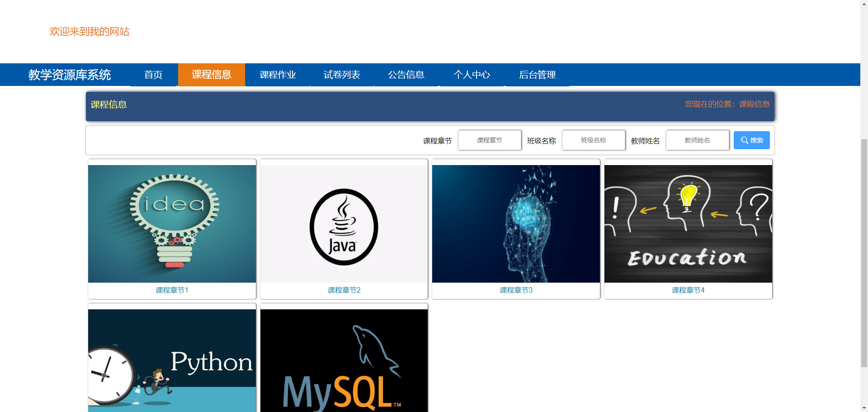Open the 首页 navigation tab
868x412 pixels.
pos(153,75)
